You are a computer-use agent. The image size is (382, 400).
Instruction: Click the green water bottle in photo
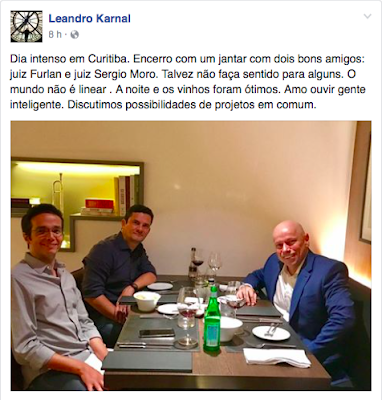pos(212,317)
